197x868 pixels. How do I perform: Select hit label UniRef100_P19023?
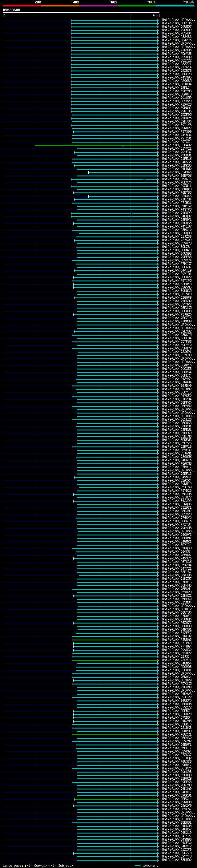[176, 104]
